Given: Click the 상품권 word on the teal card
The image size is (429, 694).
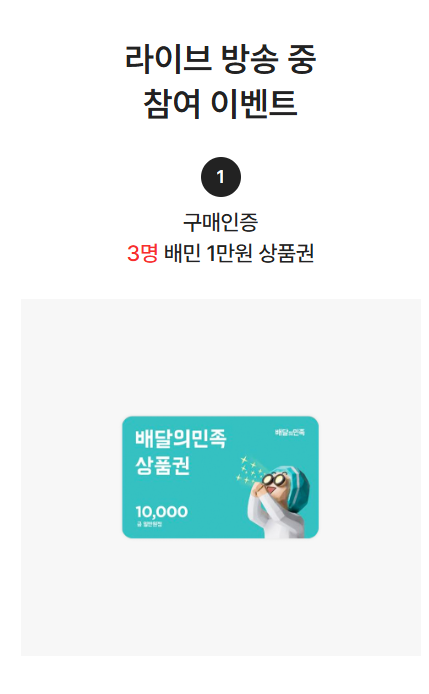Looking at the screenshot, I should (x=162, y=465).
